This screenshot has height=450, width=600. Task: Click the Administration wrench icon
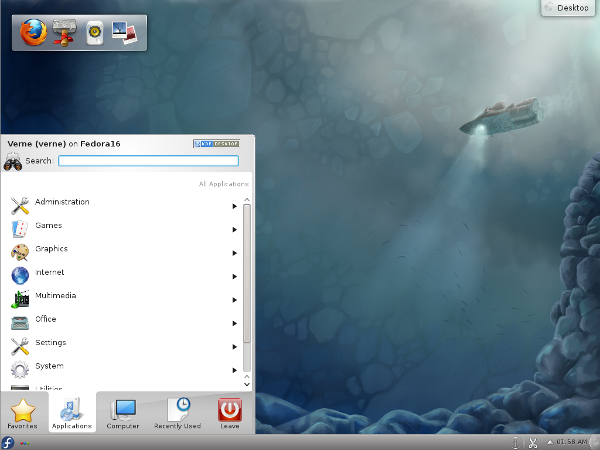click(x=20, y=206)
